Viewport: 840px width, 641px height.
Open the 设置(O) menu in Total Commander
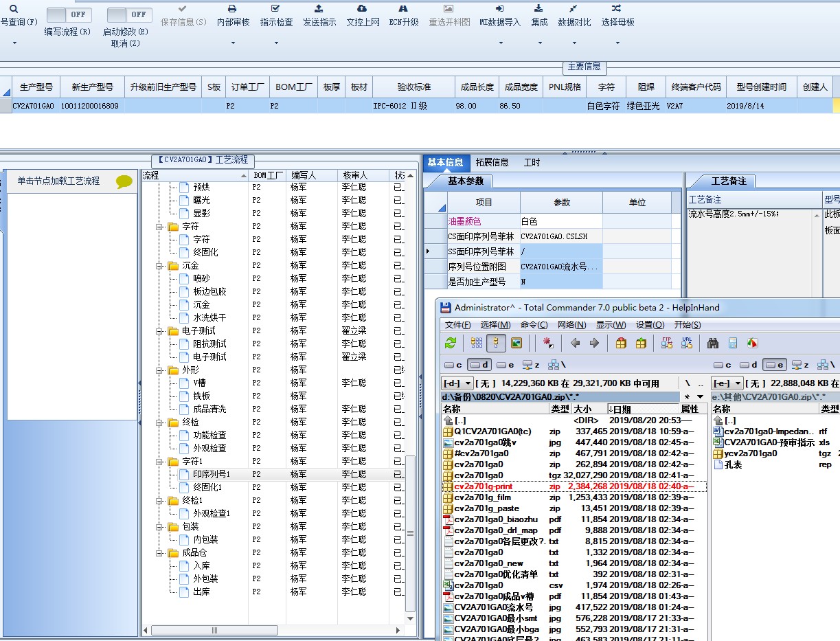[650, 325]
